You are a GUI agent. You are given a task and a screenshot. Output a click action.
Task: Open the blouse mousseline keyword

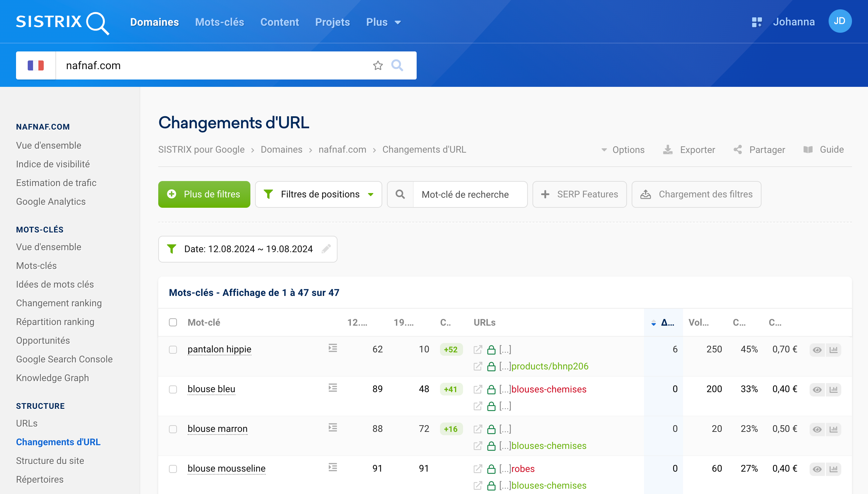coord(226,468)
